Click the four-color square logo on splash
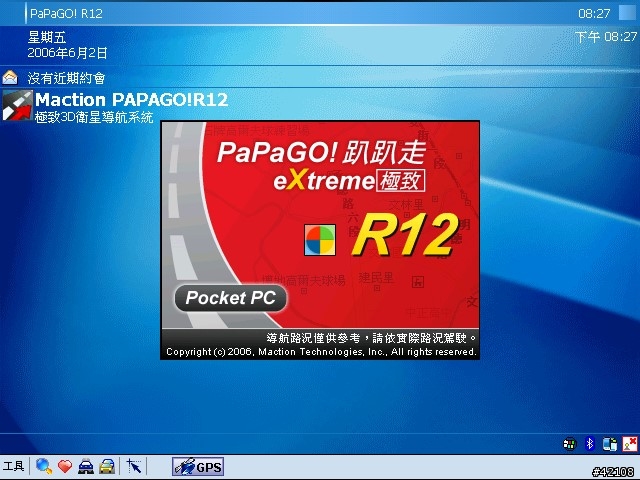 click(x=320, y=240)
